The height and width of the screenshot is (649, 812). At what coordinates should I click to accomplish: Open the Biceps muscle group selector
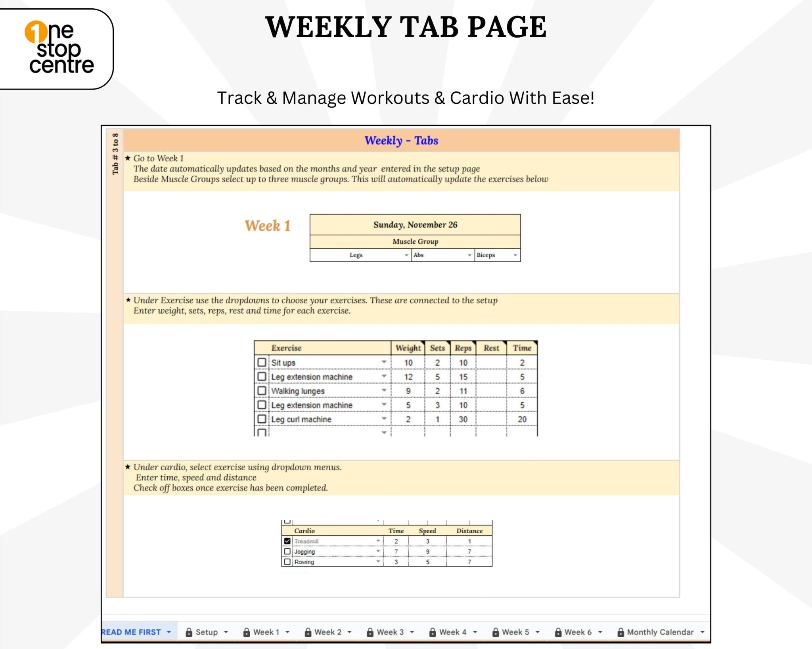515,255
